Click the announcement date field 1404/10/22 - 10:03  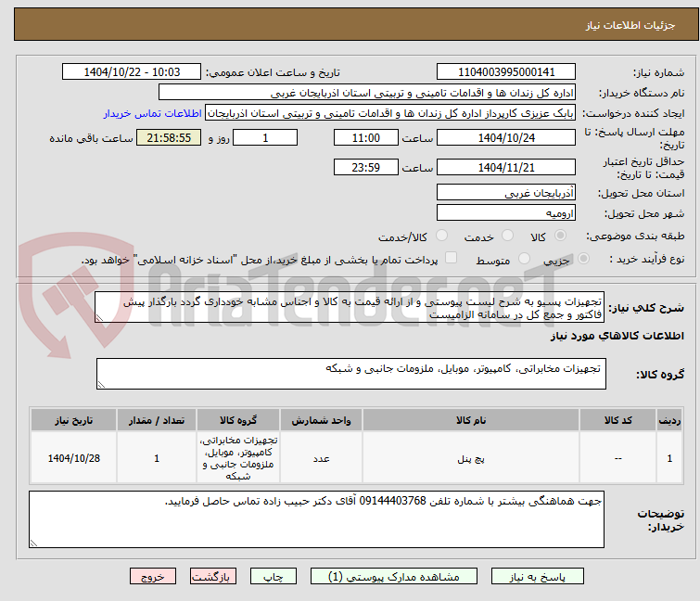point(132,72)
